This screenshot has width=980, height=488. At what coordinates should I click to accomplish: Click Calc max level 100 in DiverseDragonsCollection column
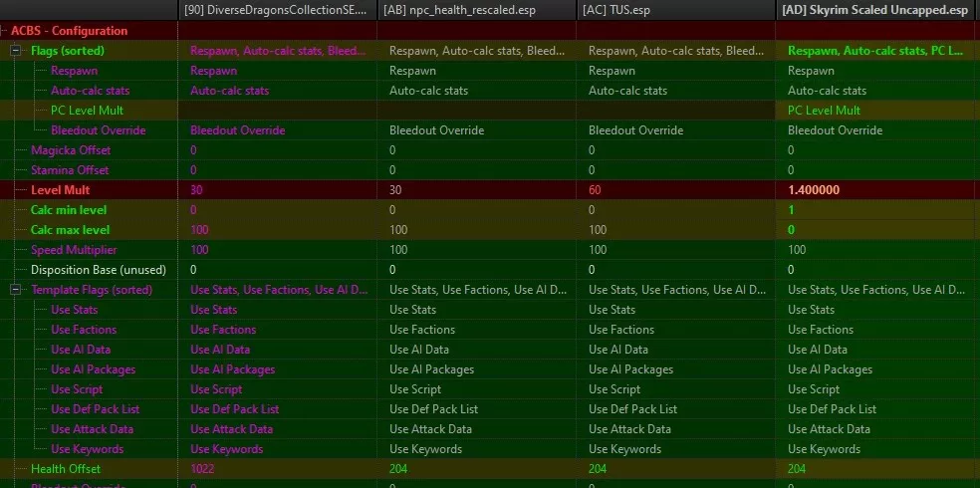pos(199,230)
